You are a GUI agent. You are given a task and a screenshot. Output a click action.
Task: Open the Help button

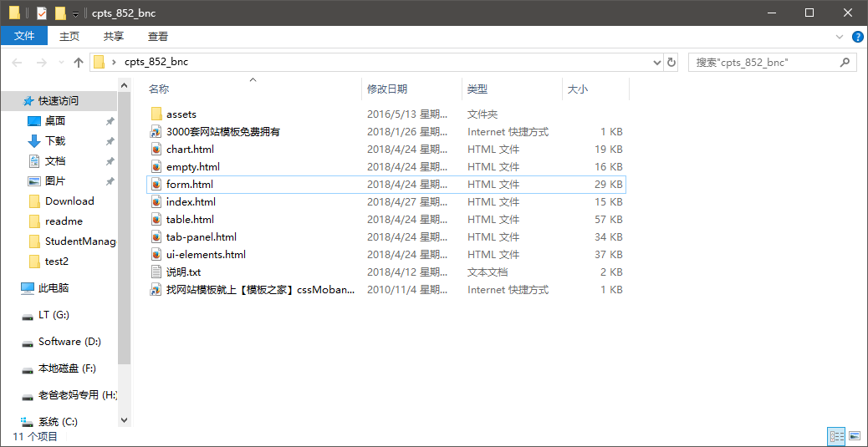[x=857, y=37]
